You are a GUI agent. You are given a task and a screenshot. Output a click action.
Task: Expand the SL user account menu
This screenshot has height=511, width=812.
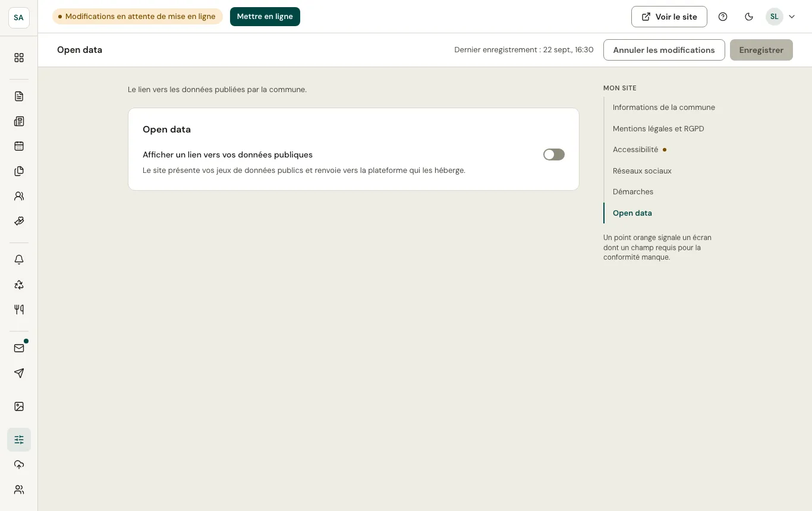point(780,17)
